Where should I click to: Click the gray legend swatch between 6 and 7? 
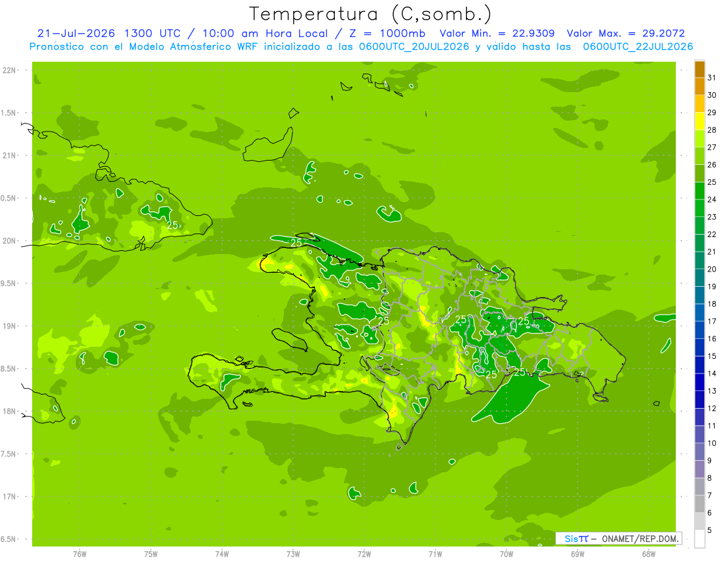(x=699, y=504)
